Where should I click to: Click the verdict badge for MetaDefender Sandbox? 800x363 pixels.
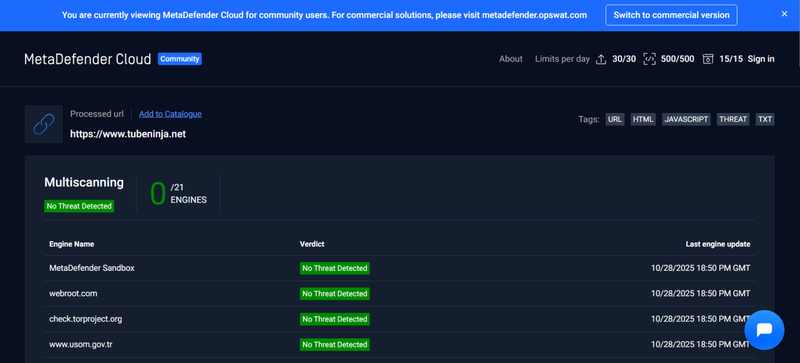(335, 268)
